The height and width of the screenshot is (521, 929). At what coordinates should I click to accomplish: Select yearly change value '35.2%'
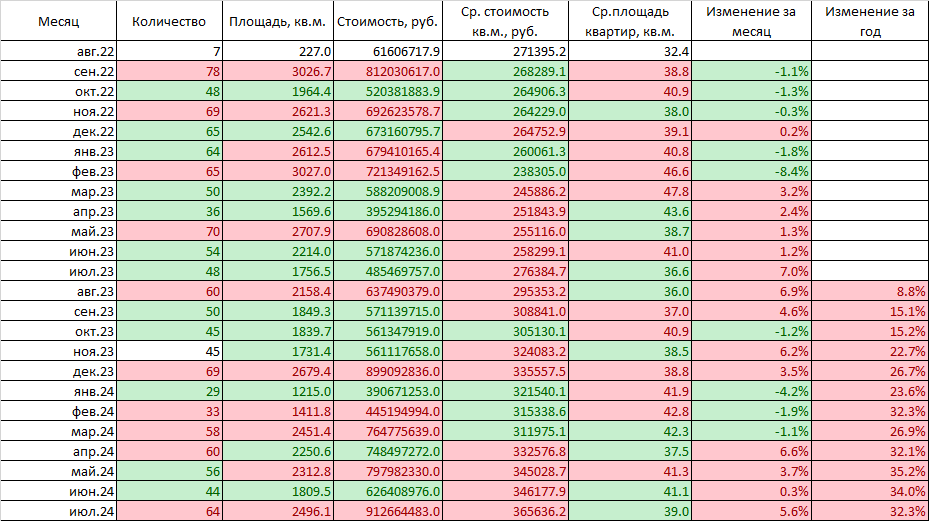[x=870, y=471]
